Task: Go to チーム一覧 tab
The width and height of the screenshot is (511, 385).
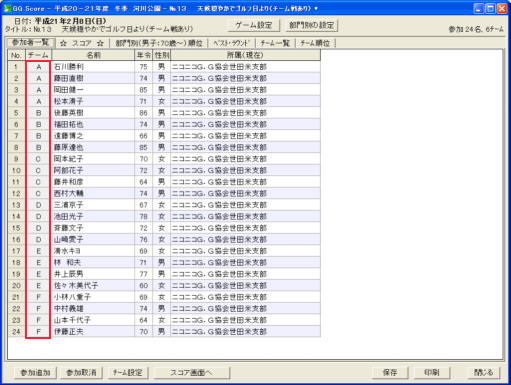Action: (x=275, y=43)
